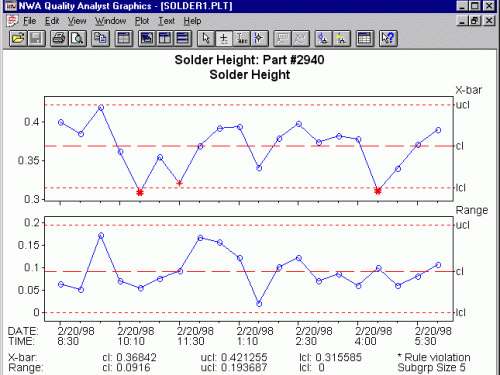Click the X-bar ucl value 0.421255

point(244,357)
